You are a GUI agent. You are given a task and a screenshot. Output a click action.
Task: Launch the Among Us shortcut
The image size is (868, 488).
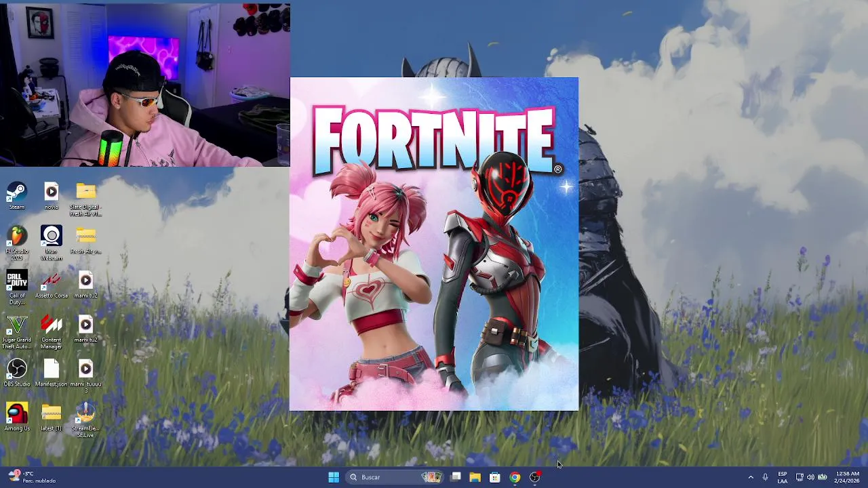click(x=17, y=417)
